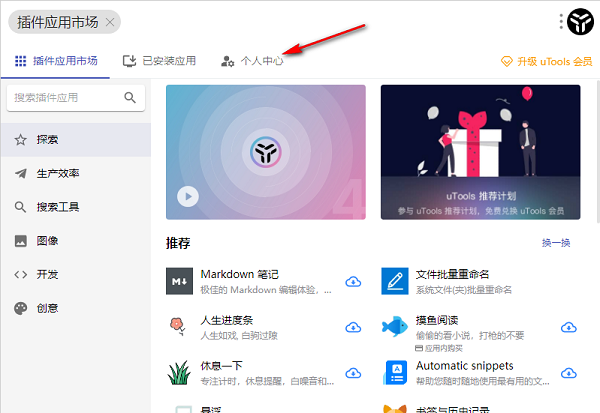Click the membership diamond icon
This screenshot has height=413, width=600.
(507, 61)
